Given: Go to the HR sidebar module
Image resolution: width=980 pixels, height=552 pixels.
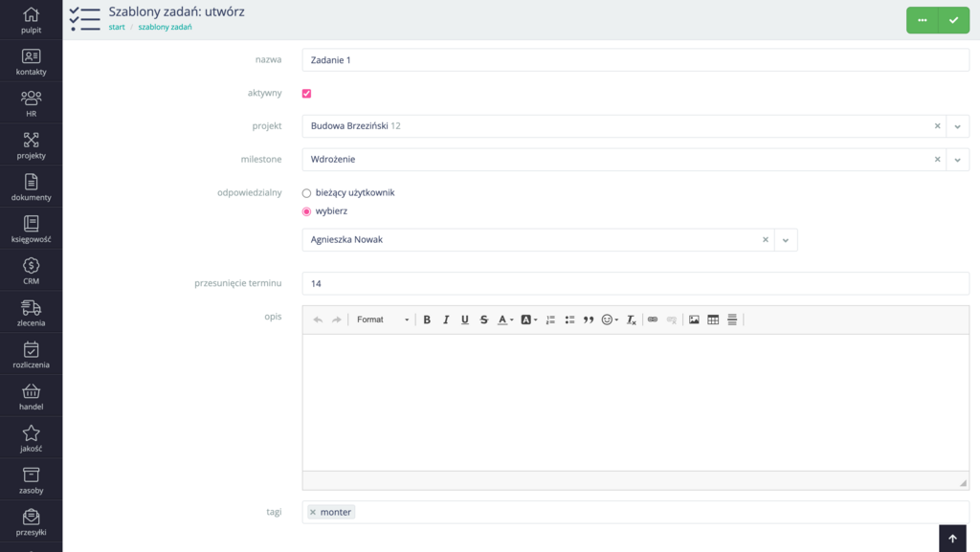Looking at the screenshot, I should pos(31,103).
